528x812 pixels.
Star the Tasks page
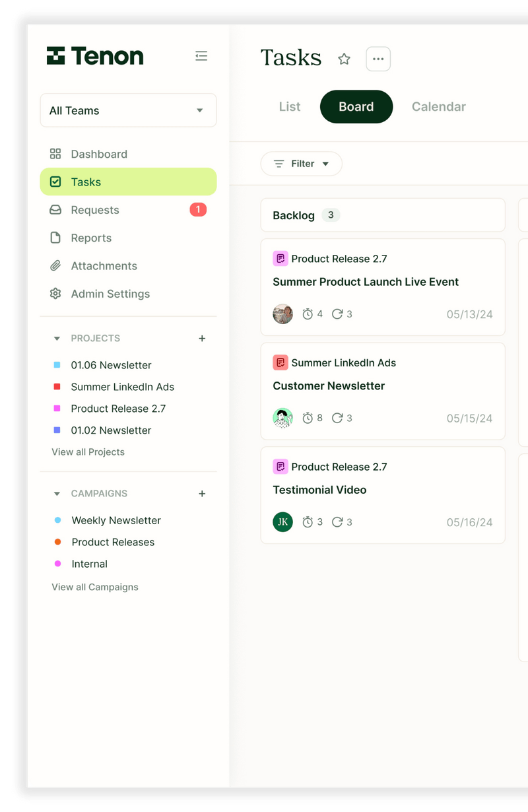(x=344, y=59)
